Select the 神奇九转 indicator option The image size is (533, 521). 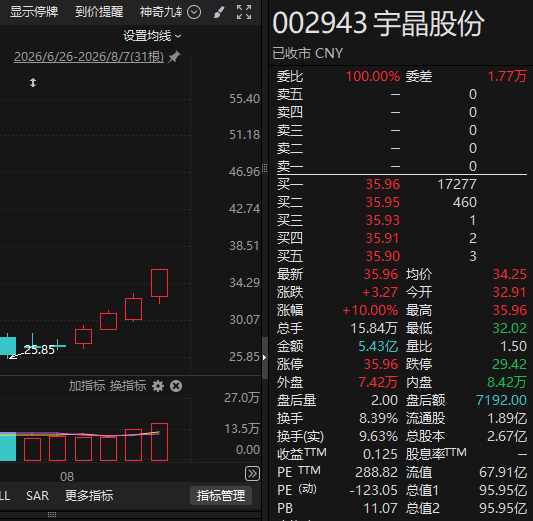(x=161, y=12)
